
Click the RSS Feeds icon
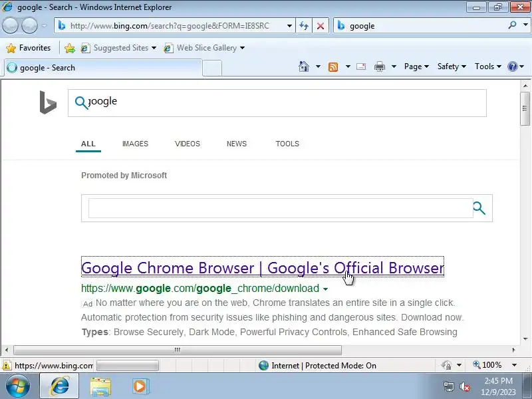(x=333, y=67)
